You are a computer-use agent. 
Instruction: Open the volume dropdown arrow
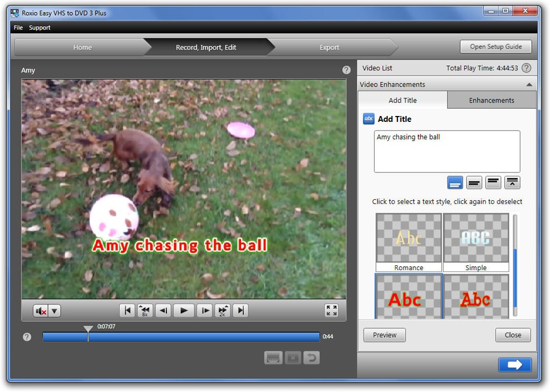[55, 311]
